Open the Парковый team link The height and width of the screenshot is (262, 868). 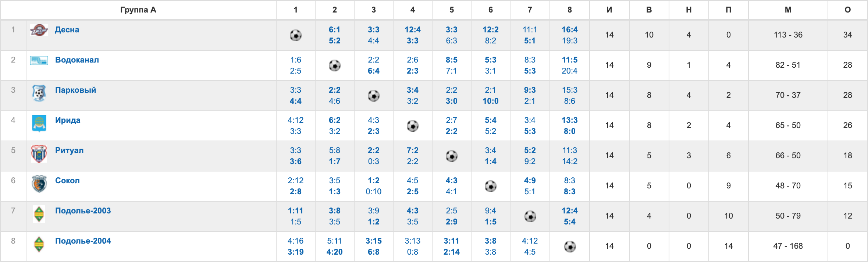[x=75, y=90]
